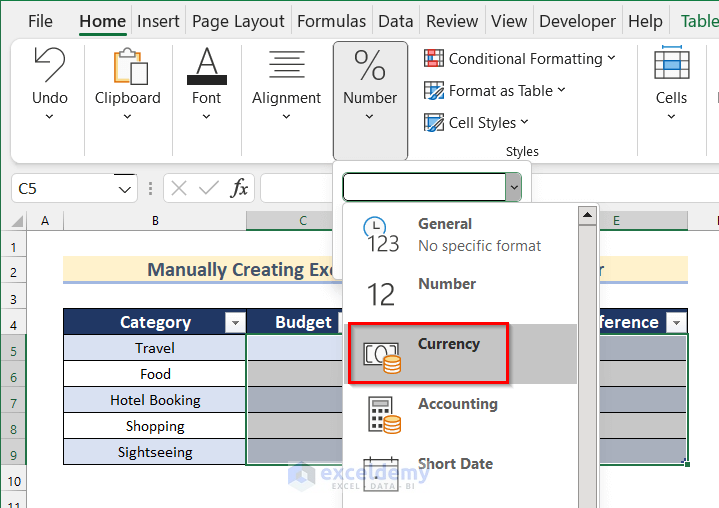Open the Category column filter arrow

(235, 322)
